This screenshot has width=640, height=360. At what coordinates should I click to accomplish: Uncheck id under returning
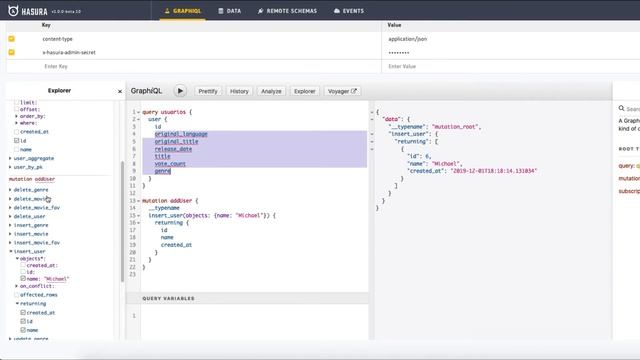pyautogui.click(x=23, y=321)
